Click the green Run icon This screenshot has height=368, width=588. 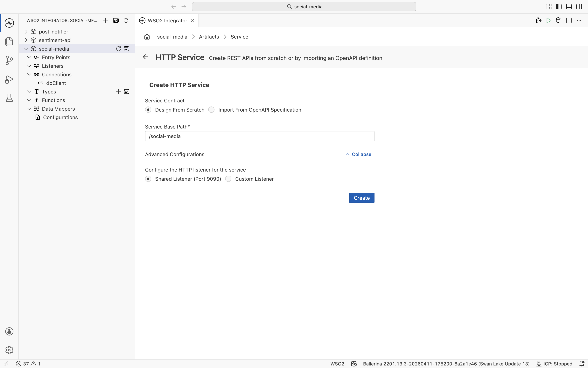click(548, 20)
